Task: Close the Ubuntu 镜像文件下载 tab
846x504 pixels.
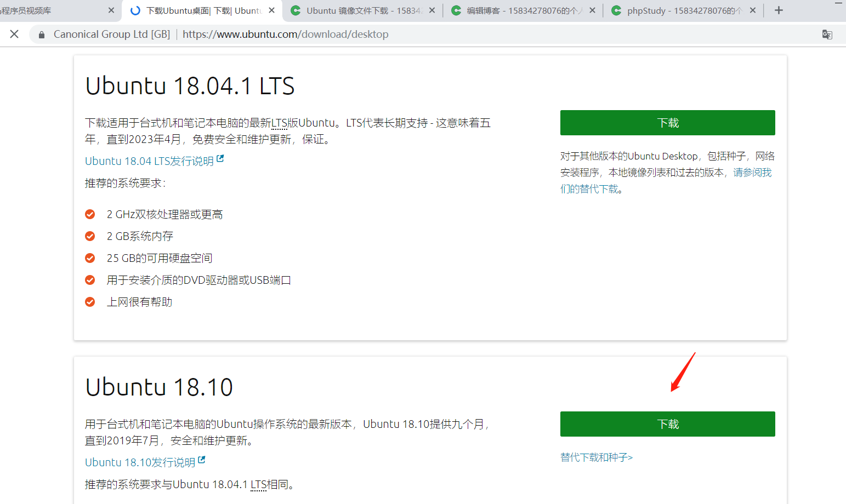Action: click(432, 10)
